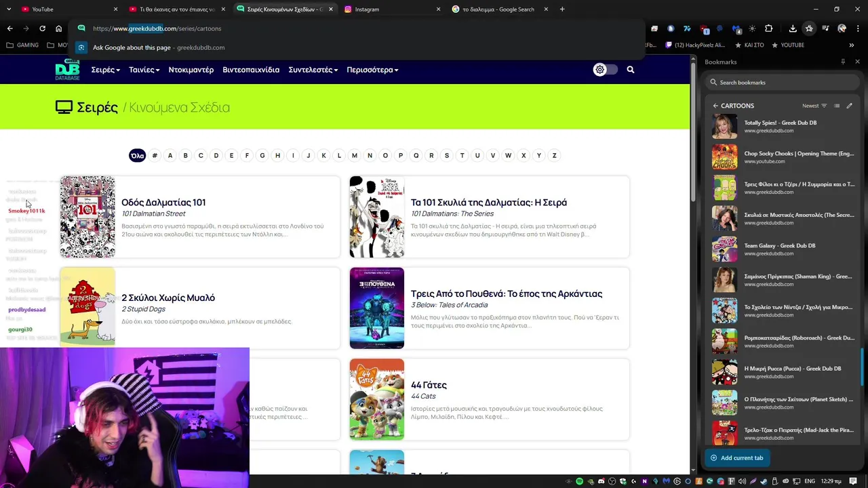Click the Search bookmarks field
Screen dimensions: 868x488
pyautogui.click(x=783, y=82)
